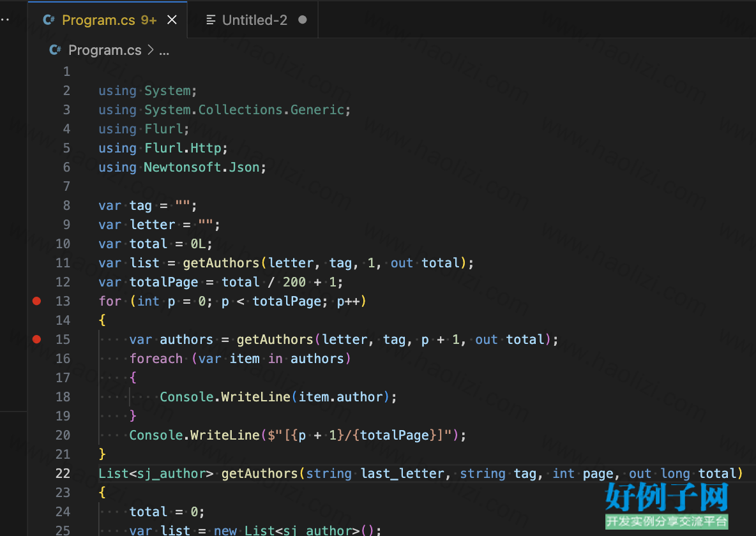Click 'item' in the foreach on line 16
Image resolution: width=756 pixels, height=536 pixels.
pos(245,359)
